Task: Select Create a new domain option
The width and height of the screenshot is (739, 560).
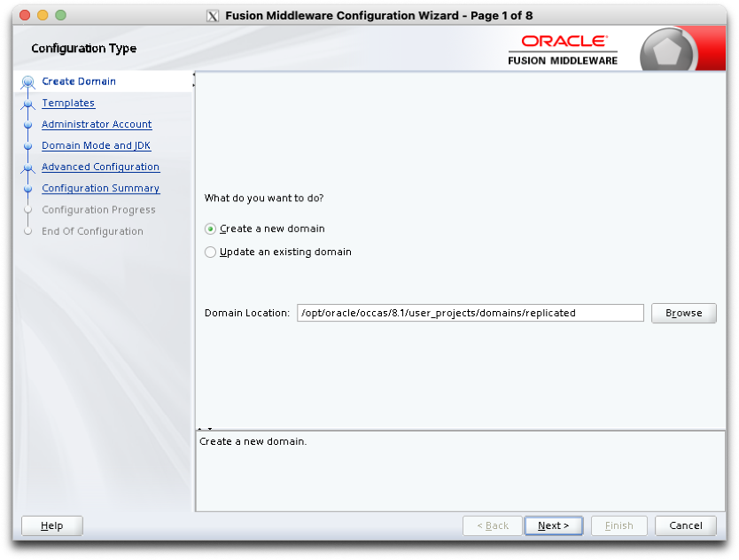Action: click(x=210, y=229)
